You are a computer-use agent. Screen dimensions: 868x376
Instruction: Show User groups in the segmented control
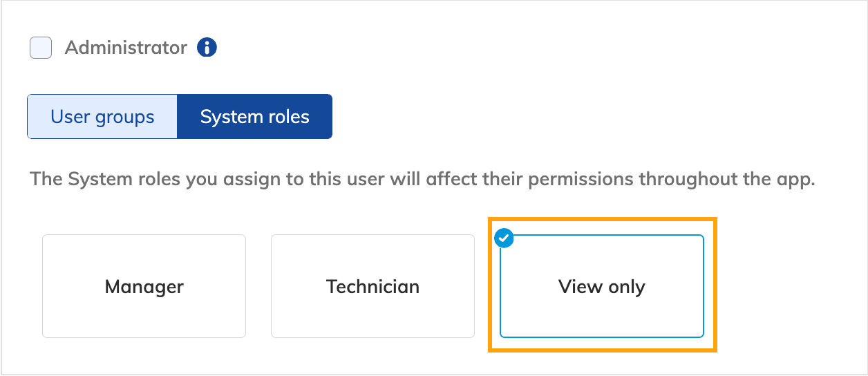coord(102,117)
